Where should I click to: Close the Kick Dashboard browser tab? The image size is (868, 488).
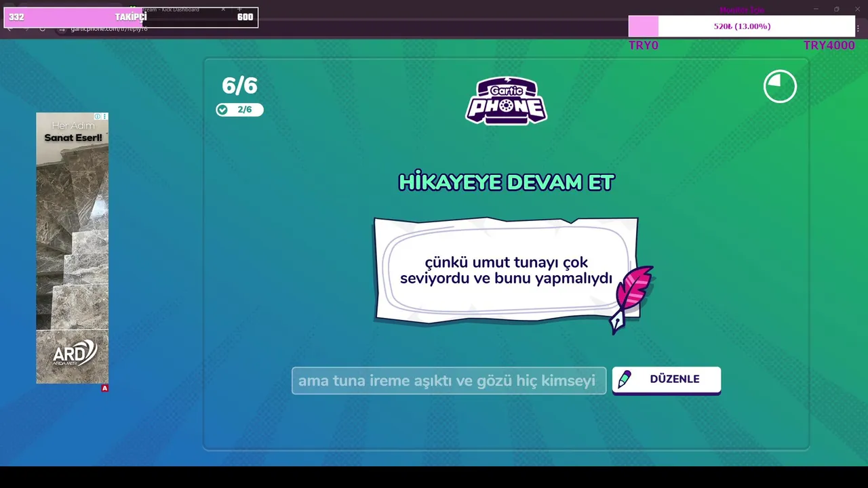coord(223,9)
